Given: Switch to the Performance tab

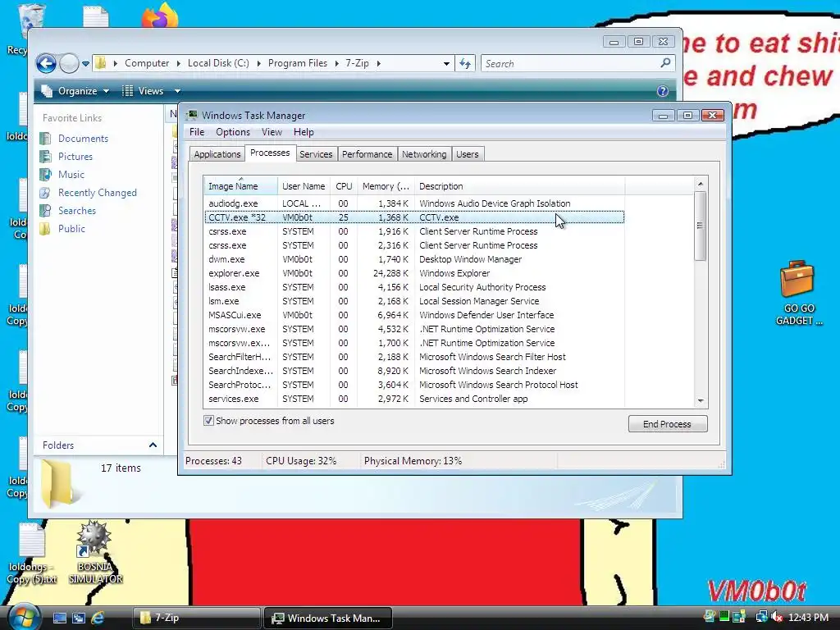Looking at the screenshot, I should [x=367, y=154].
